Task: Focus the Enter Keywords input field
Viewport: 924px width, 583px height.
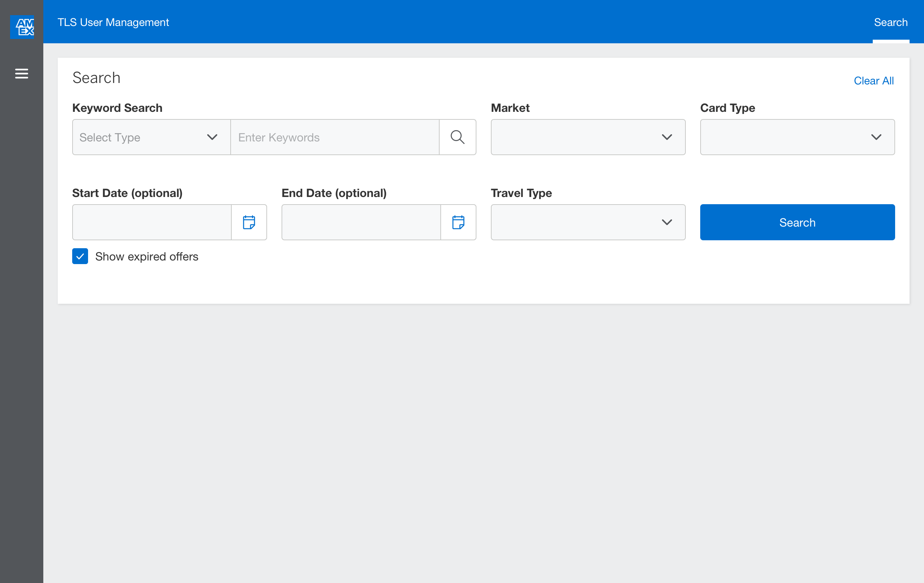Action: click(335, 137)
